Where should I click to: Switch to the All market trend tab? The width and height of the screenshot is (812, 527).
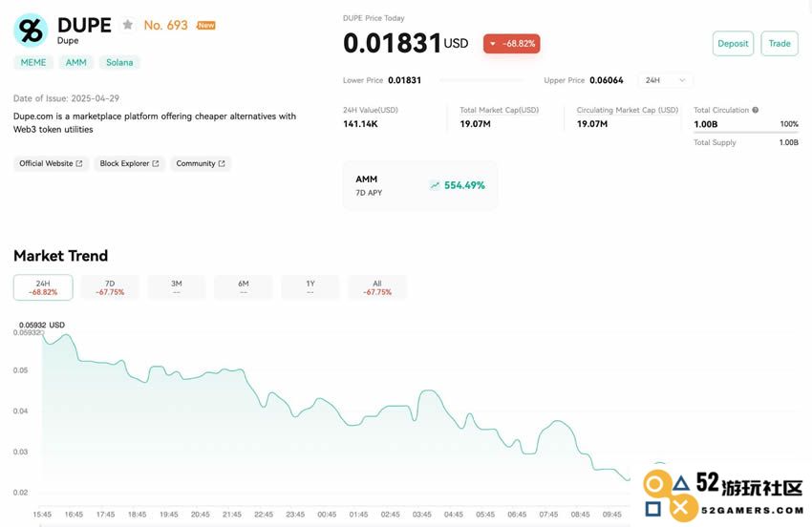coord(377,287)
